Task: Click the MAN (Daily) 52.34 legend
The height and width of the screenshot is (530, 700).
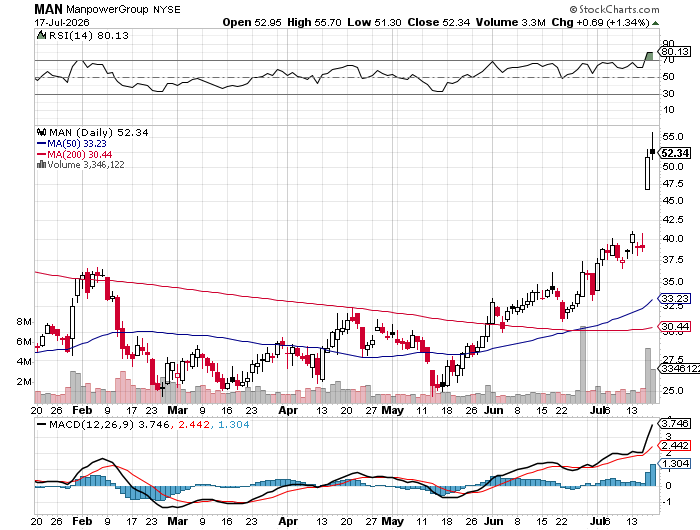Action: (99, 133)
